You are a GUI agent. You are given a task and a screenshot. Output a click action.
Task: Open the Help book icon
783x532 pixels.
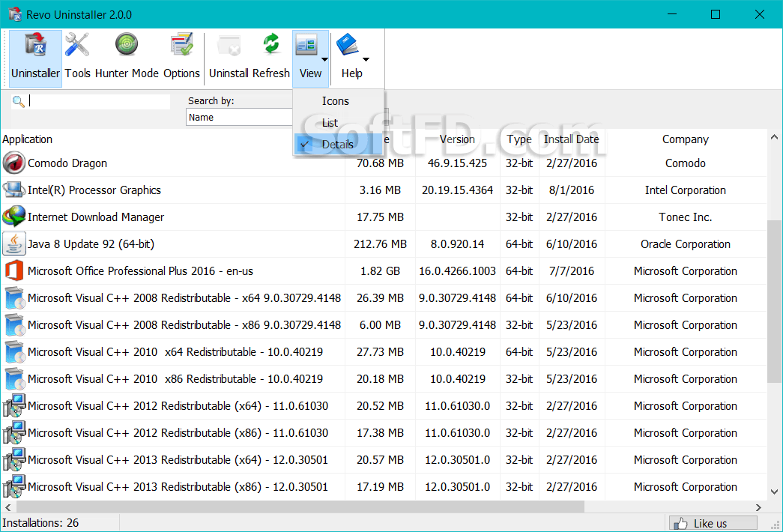348,45
